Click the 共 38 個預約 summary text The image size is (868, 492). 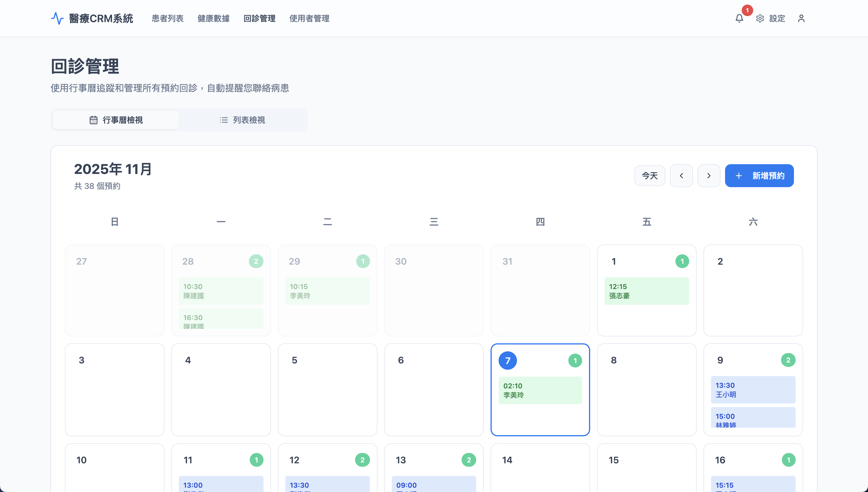tap(97, 186)
